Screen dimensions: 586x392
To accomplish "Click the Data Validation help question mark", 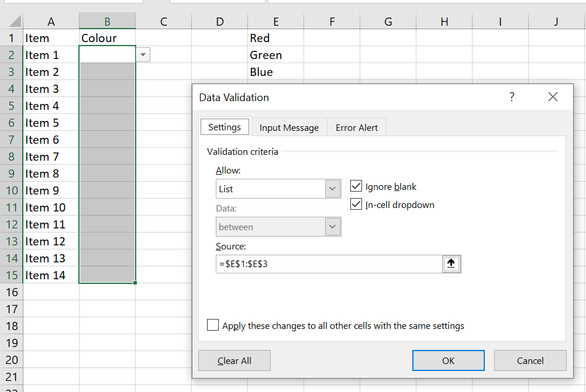I will pyautogui.click(x=512, y=98).
